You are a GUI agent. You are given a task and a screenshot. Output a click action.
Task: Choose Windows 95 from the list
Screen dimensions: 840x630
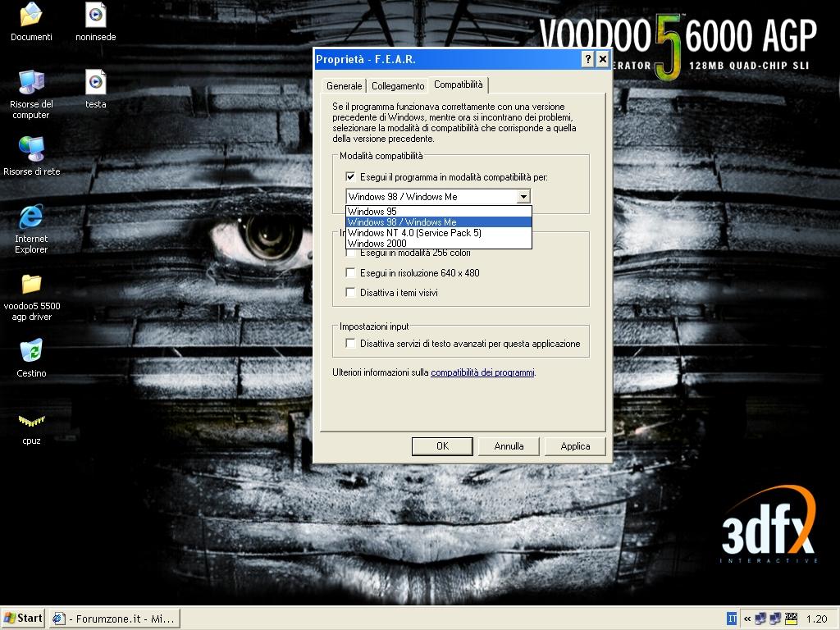439,212
